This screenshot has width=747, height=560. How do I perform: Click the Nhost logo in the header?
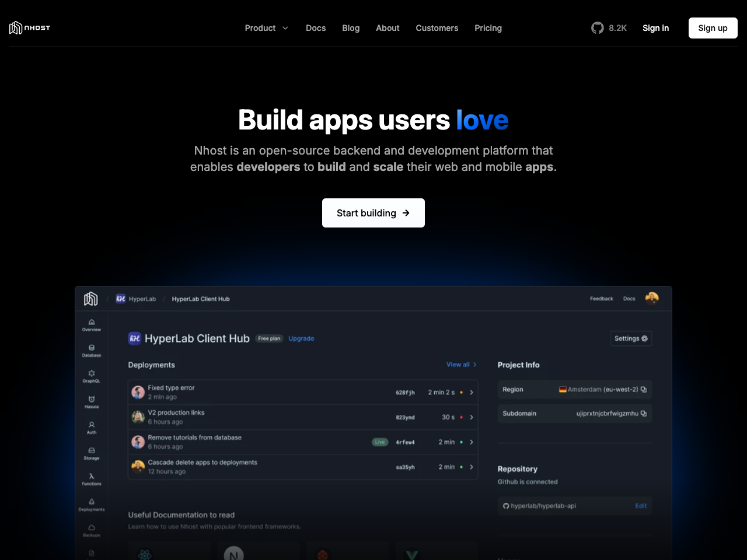pyautogui.click(x=30, y=28)
